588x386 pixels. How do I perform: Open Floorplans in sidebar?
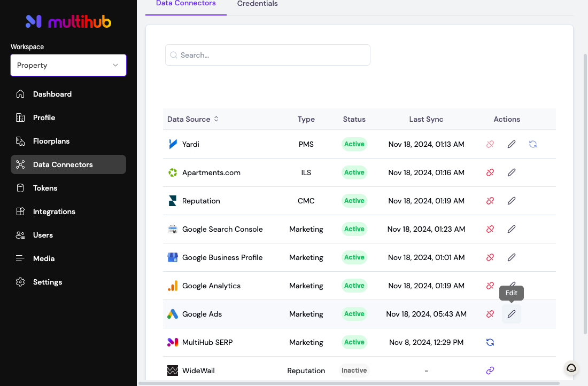coord(68,141)
